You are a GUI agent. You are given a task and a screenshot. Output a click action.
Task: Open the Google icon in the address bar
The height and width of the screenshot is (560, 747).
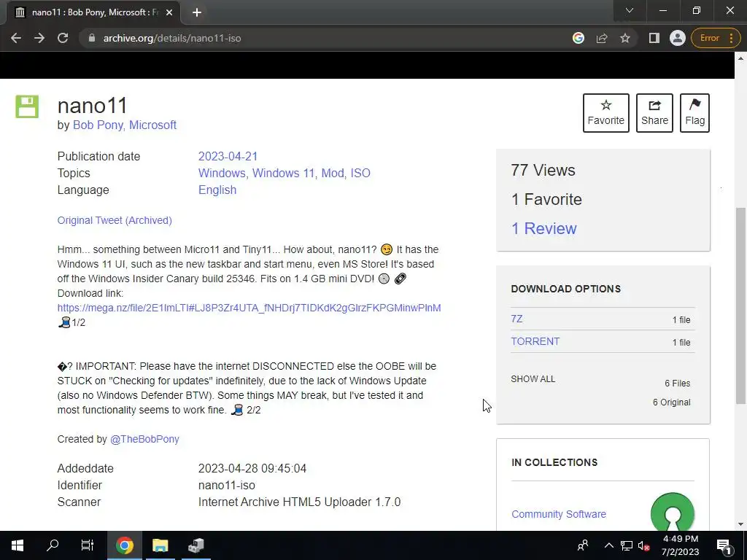(578, 38)
